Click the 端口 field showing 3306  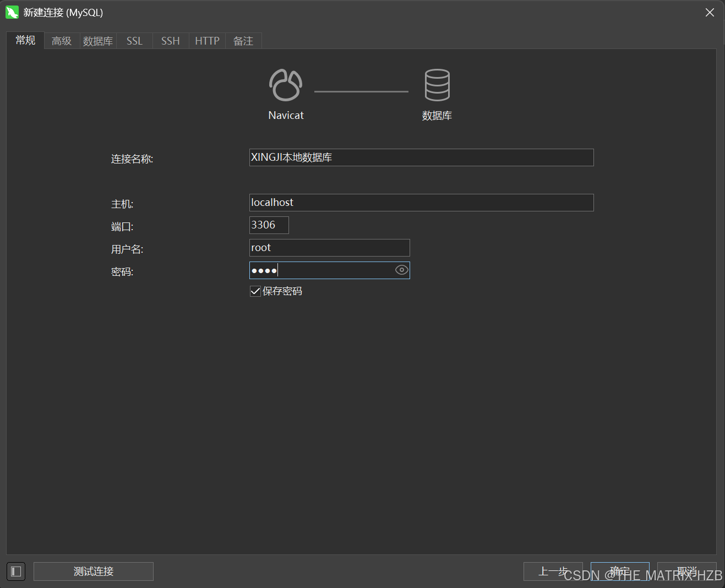point(269,225)
